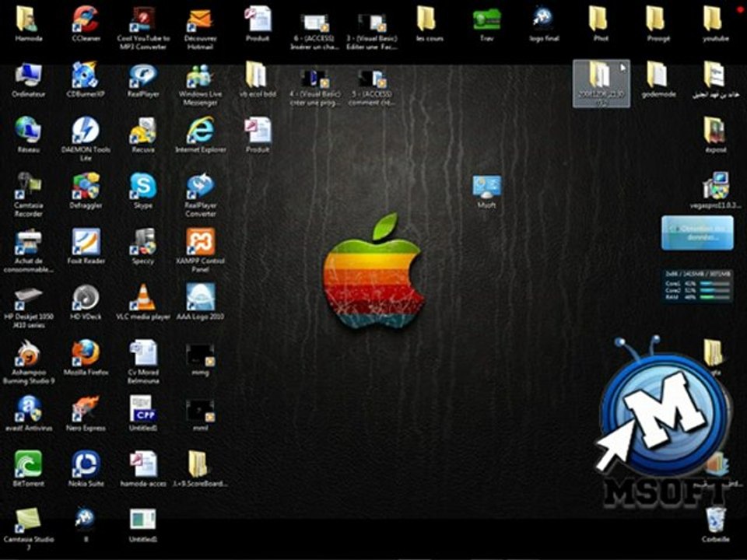
Task: Select the mmg video file
Action: point(200,360)
